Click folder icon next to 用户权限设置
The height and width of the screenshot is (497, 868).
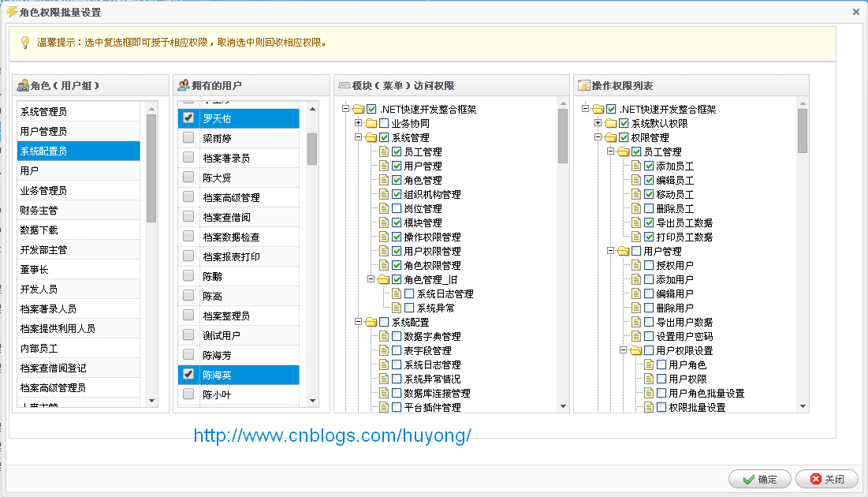pyautogui.click(x=636, y=350)
